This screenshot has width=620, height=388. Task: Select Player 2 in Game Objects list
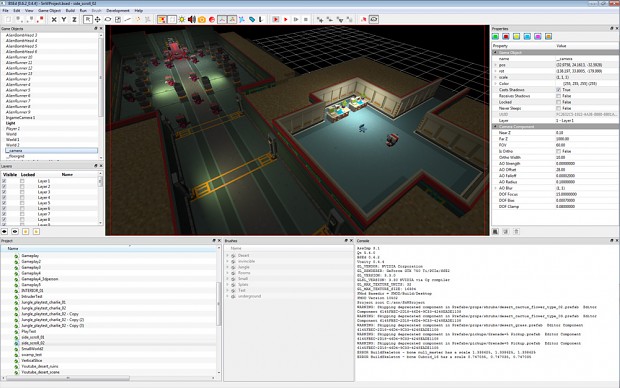tap(13, 129)
